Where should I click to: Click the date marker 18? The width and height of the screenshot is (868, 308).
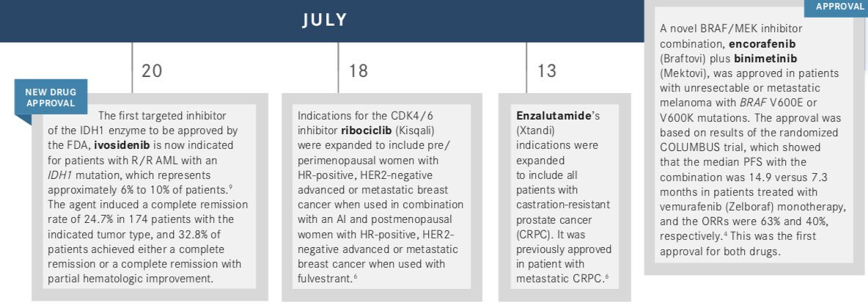[358, 71]
